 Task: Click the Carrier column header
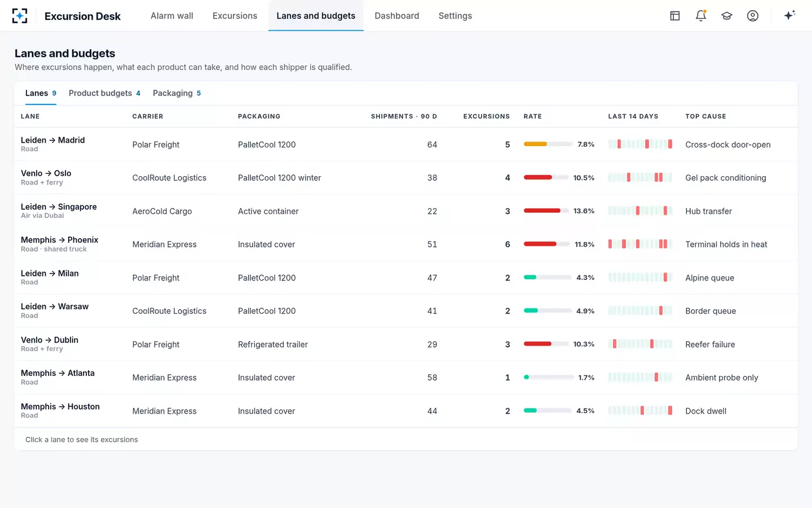[148, 116]
